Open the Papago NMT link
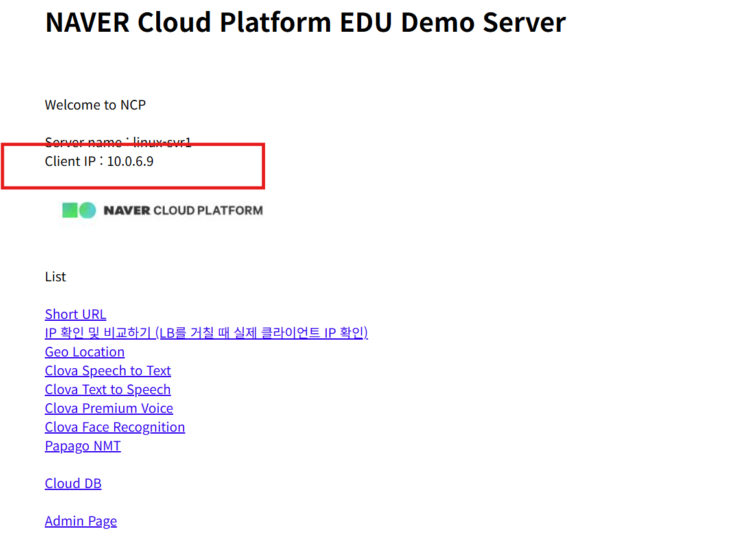The width and height of the screenshot is (756, 549). [x=82, y=446]
